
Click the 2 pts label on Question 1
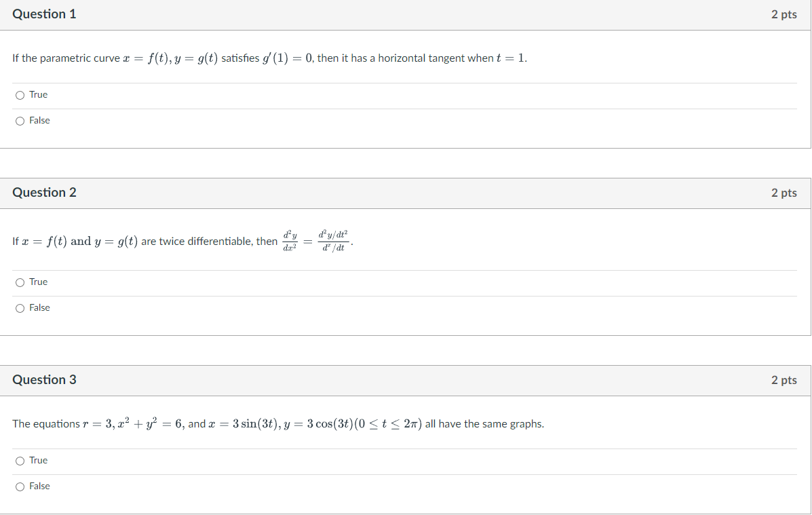point(784,14)
